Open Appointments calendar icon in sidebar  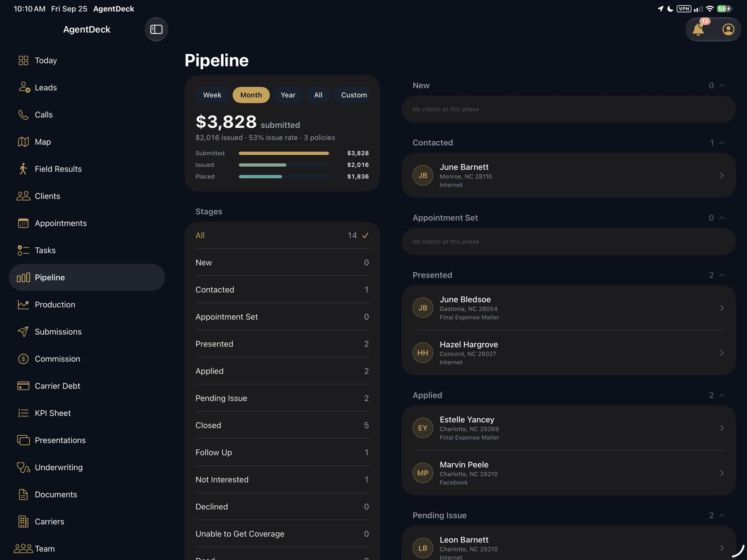pos(23,223)
